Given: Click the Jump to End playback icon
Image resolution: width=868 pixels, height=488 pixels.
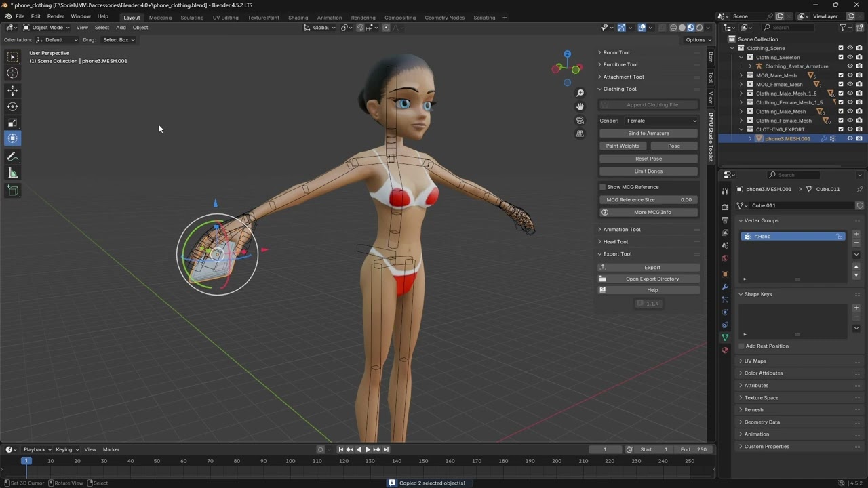Looking at the screenshot, I should pyautogui.click(x=386, y=449).
